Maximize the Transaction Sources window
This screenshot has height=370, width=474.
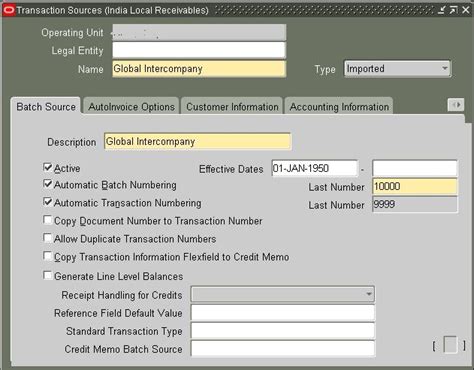click(x=454, y=10)
